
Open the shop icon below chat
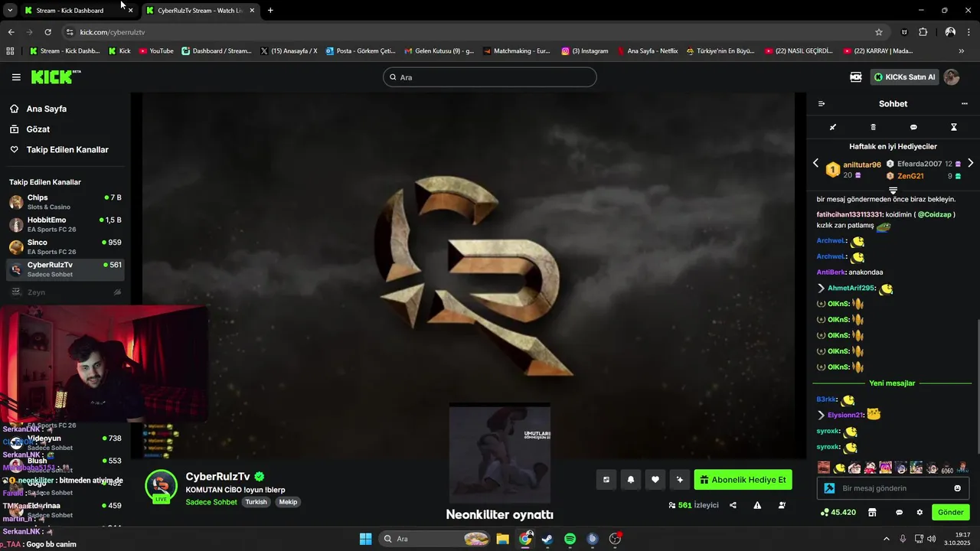click(872, 512)
